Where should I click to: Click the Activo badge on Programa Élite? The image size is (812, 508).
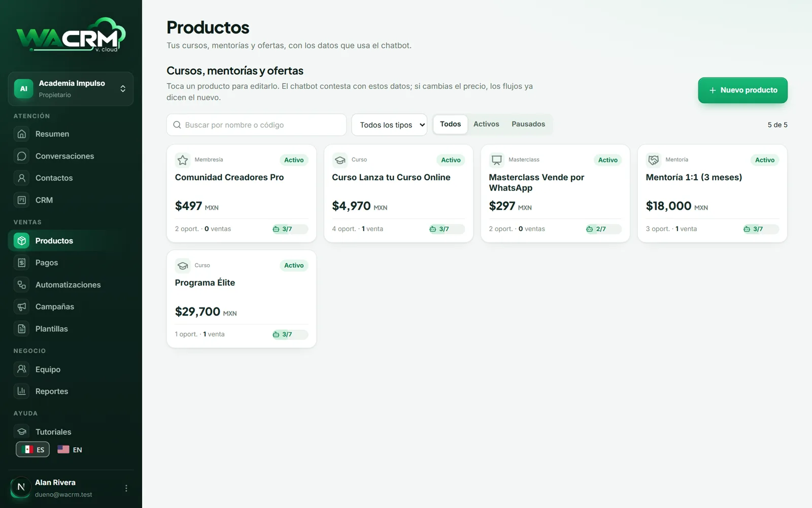(x=294, y=266)
